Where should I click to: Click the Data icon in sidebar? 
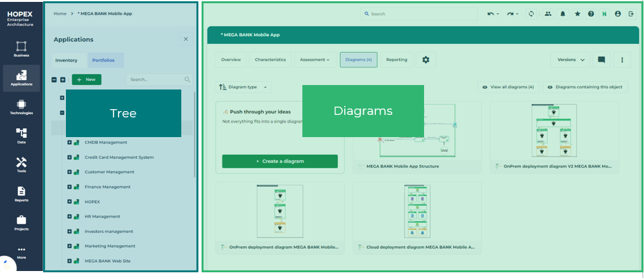point(21,135)
